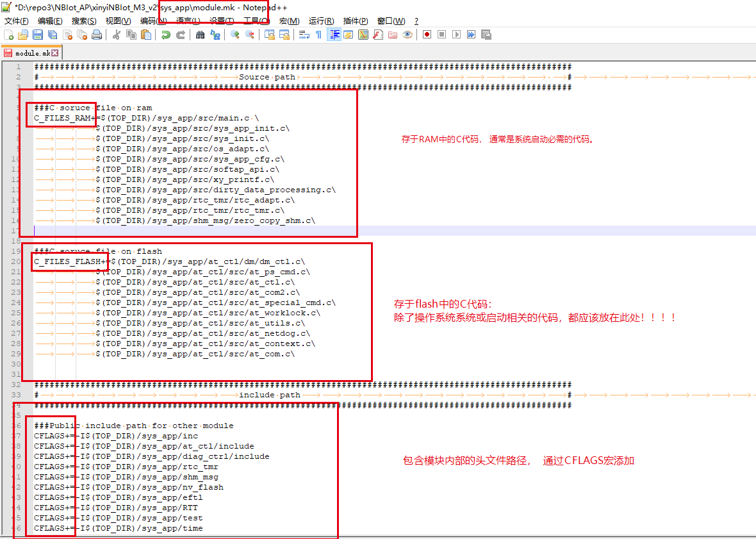Toggle synchronized horizontal scrolling
The image size is (756, 539).
pos(284,35)
